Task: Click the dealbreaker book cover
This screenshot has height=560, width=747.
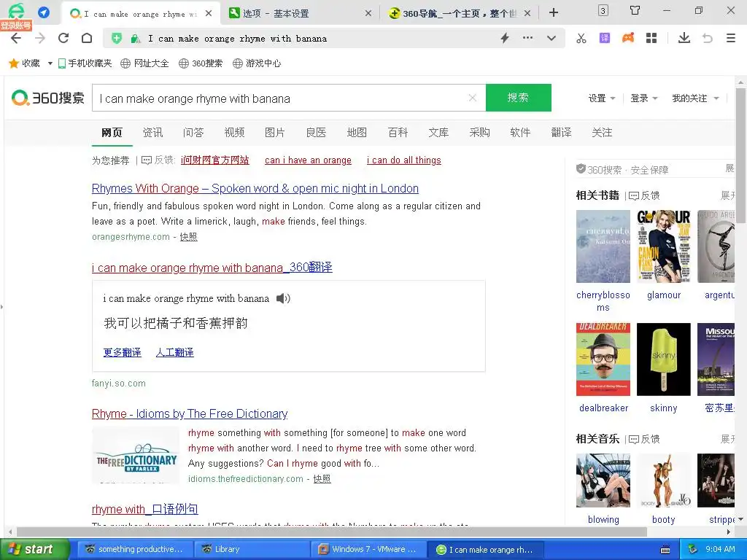Action: (x=603, y=359)
